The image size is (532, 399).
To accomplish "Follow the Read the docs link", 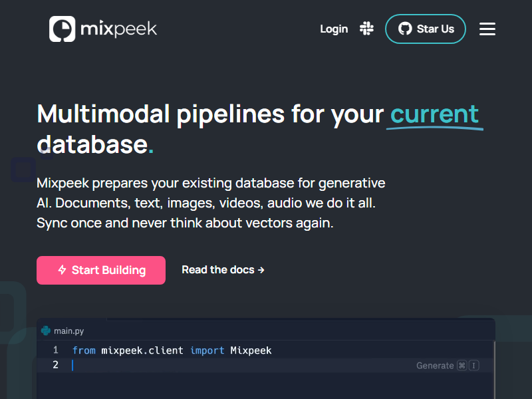I will click(x=223, y=270).
